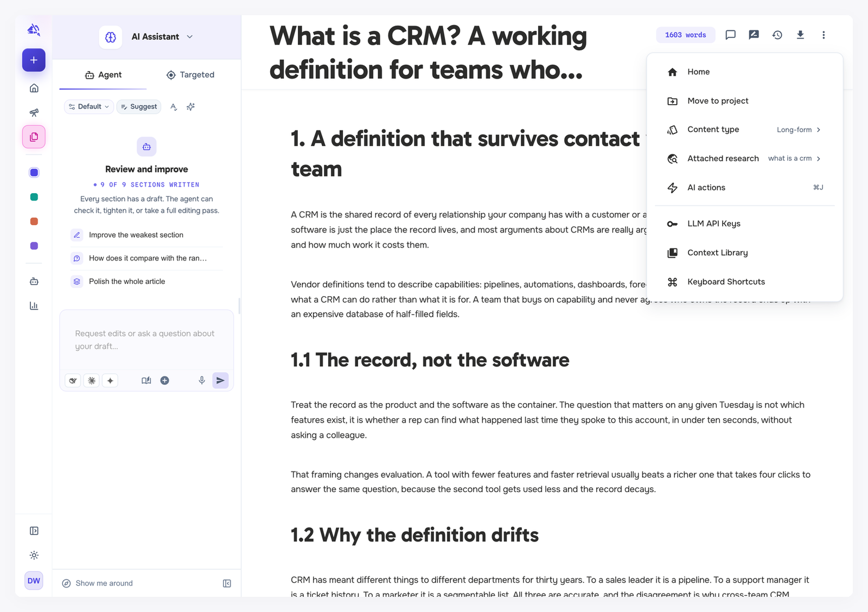Open LLM API Keys menu item
The width and height of the screenshot is (868, 612).
[745, 224]
